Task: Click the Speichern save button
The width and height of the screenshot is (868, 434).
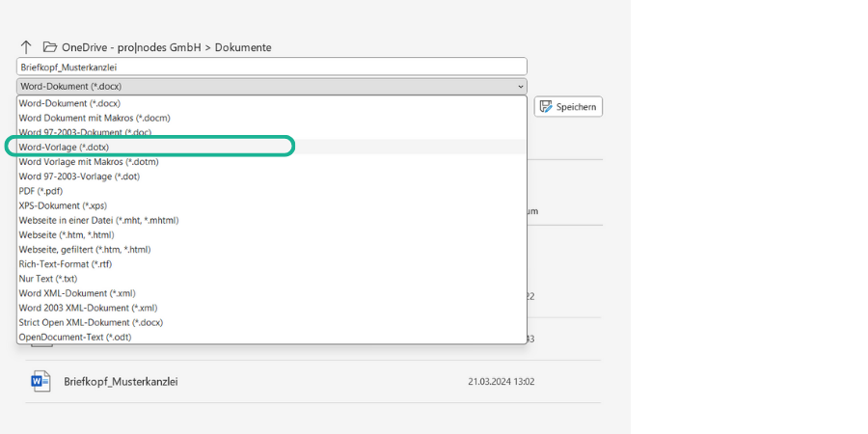Action: 568,106
